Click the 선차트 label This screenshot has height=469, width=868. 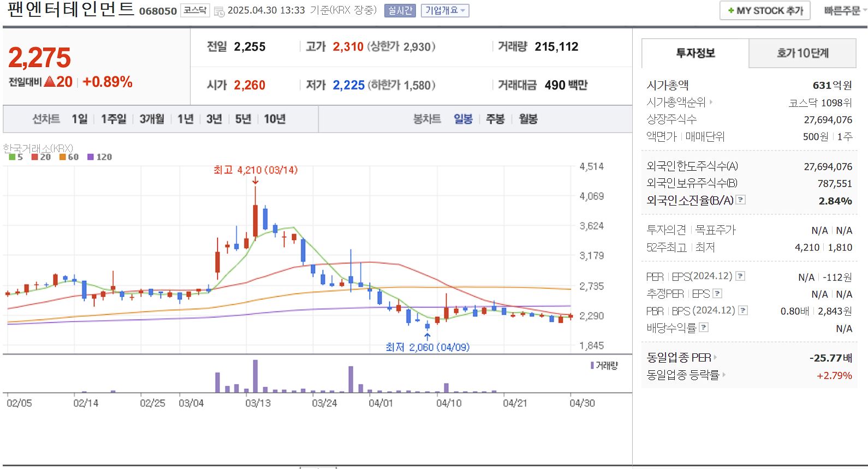point(46,119)
